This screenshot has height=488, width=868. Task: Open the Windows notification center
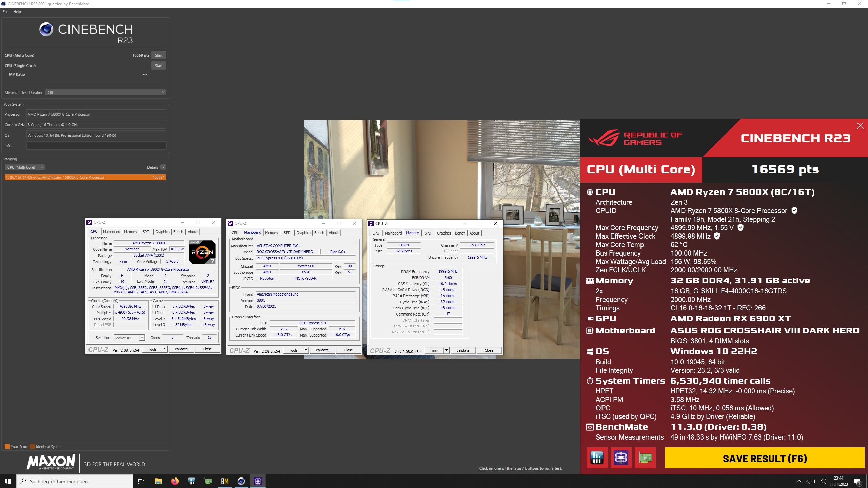pos(857,481)
